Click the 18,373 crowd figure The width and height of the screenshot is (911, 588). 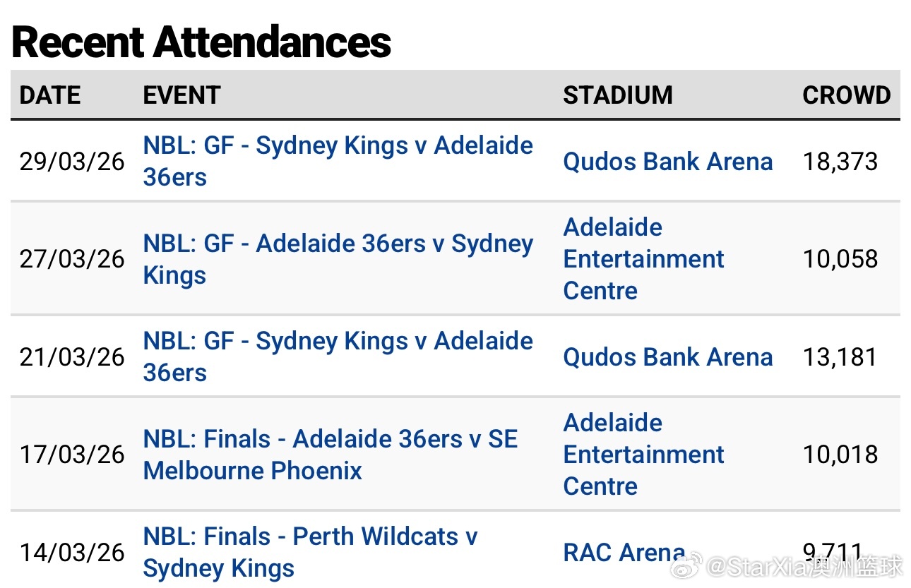[840, 162]
